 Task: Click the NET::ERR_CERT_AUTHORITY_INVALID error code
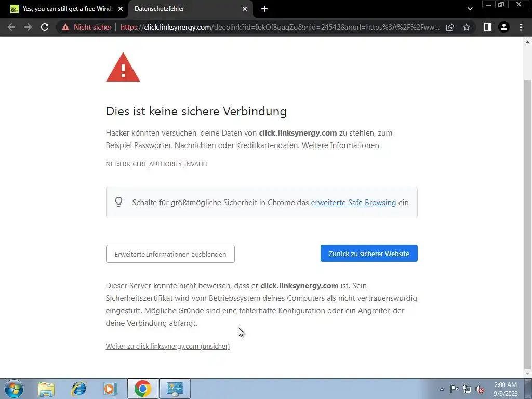[156, 164]
